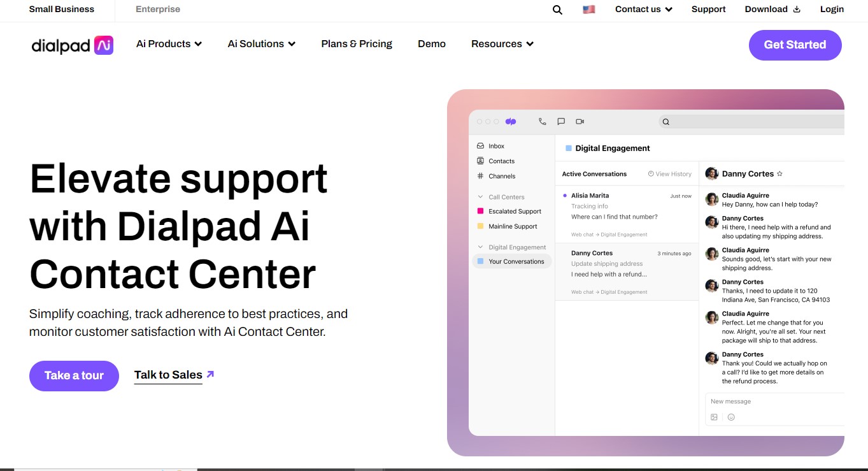This screenshot has height=471, width=868.
Task: Open Channels using the hashtag icon
Action: (x=480, y=176)
